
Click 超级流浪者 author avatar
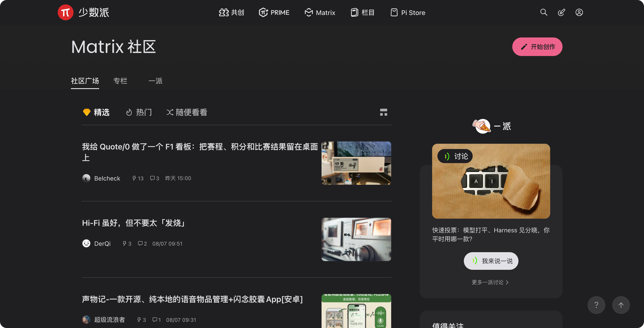point(86,320)
